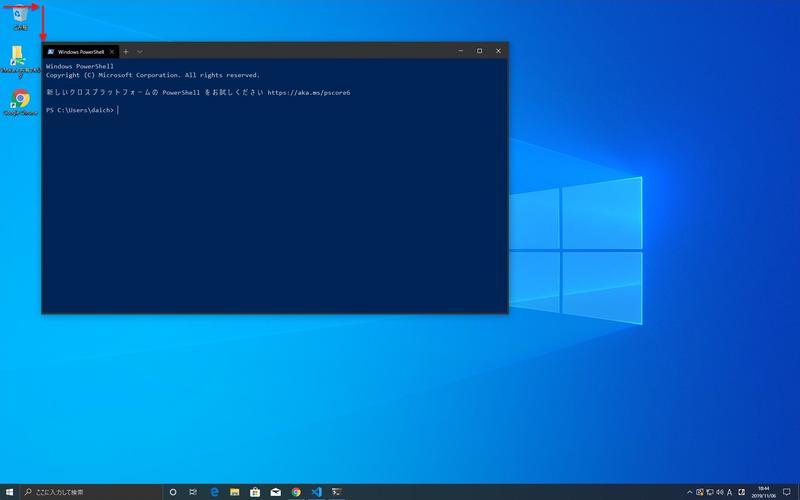Open Cortana from the taskbar
800x500 pixels.
point(173,492)
